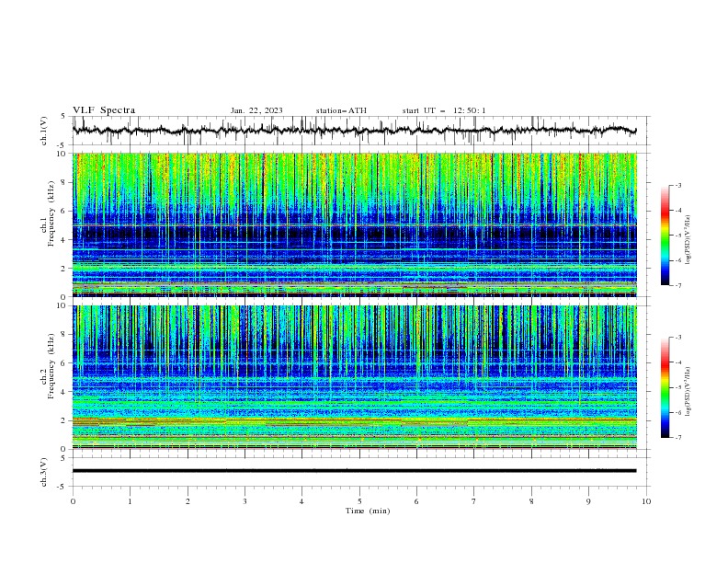The height and width of the screenshot is (563, 728).
Task: Click the "VLF Spectra" plot title
Action: (x=104, y=110)
